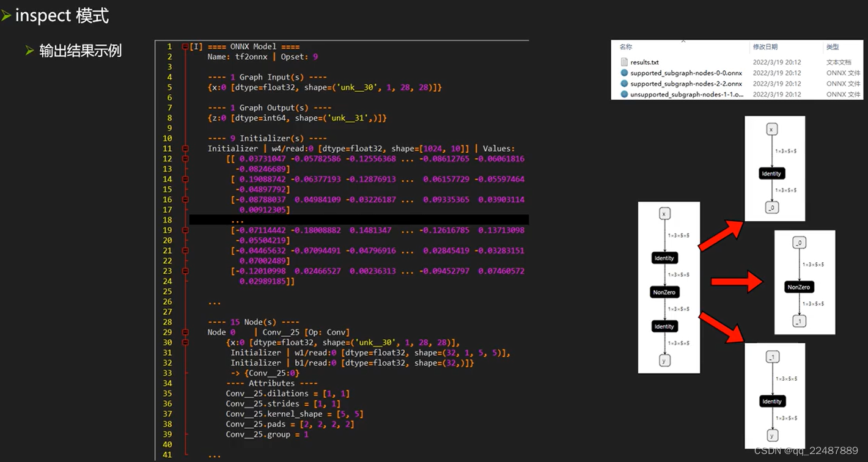Screen dimensions: 868x462
Task: Click the '---- 9 Initializer(s) ----' line
Action: coord(267,138)
